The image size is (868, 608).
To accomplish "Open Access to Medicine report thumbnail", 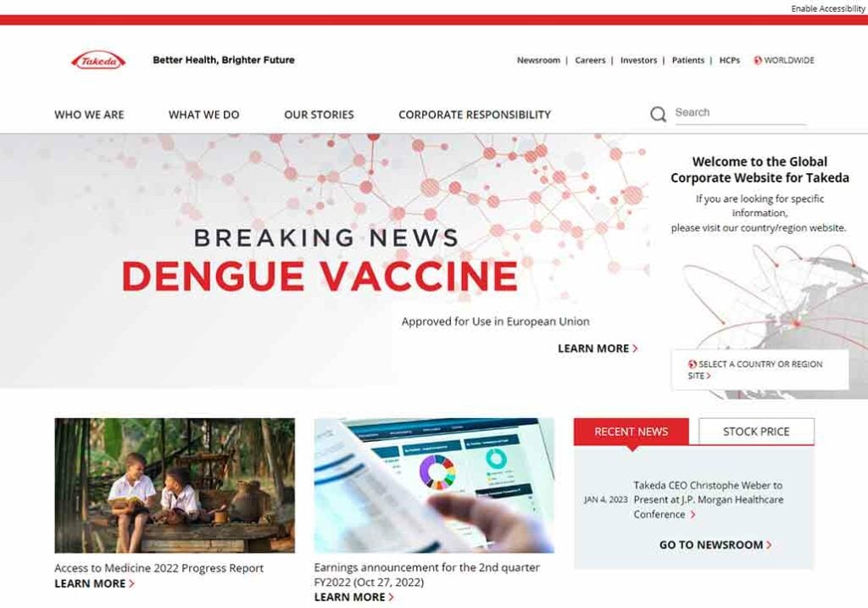I will [175, 485].
